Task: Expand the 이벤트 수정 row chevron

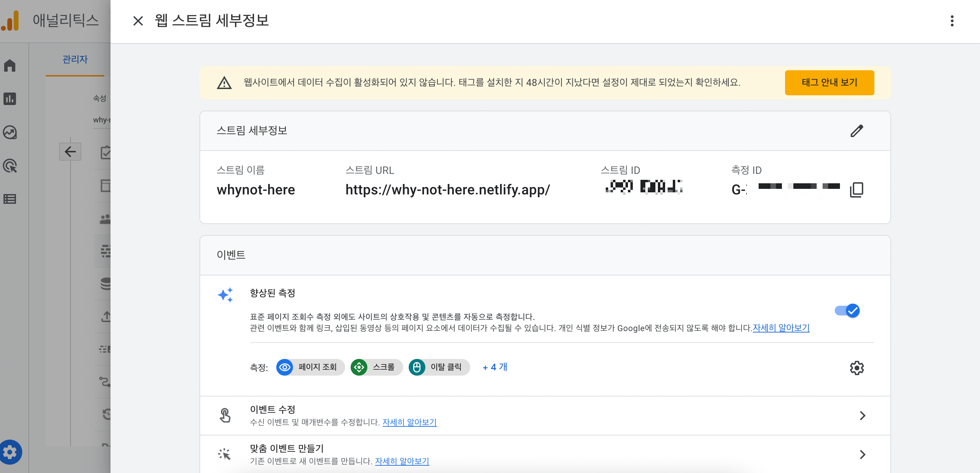Action: click(x=862, y=416)
